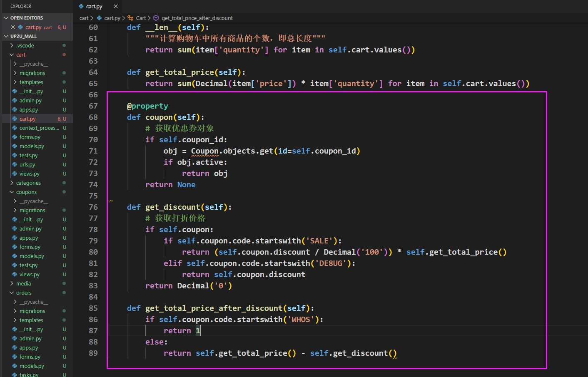Expand __pycache__ folder under cart

15,64
